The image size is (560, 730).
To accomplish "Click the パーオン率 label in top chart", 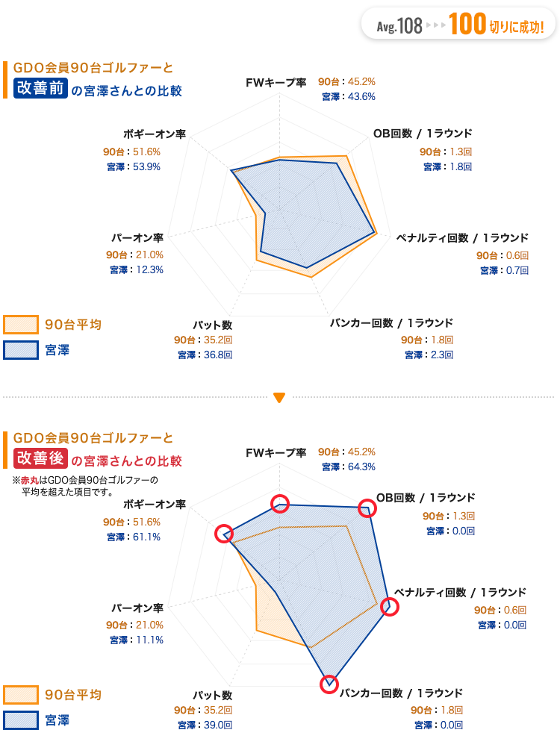I will 137,238.
